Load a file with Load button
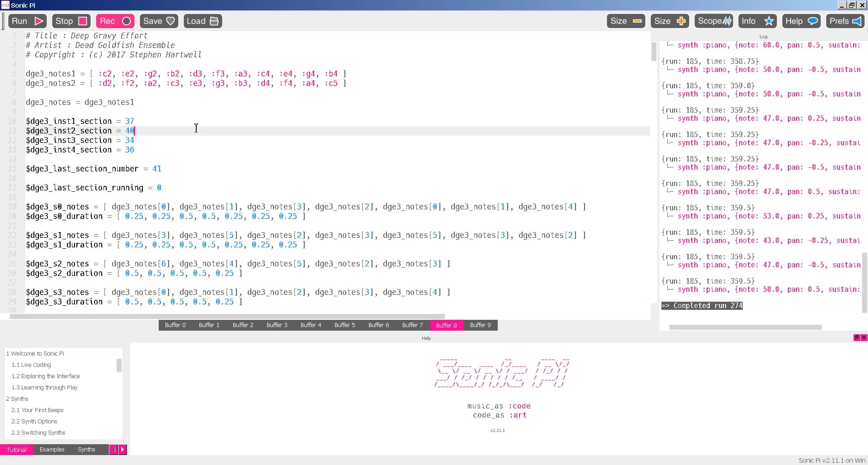This screenshot has height=465, width=868. click(203, 21)
